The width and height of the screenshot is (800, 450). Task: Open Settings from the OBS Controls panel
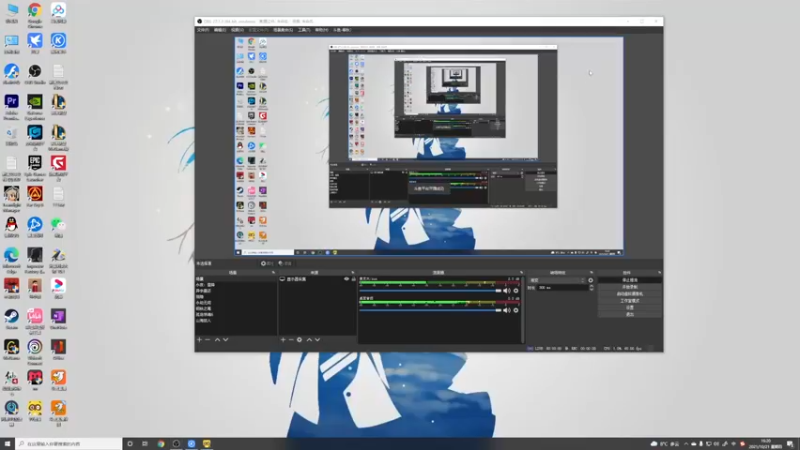click(630, 308)
